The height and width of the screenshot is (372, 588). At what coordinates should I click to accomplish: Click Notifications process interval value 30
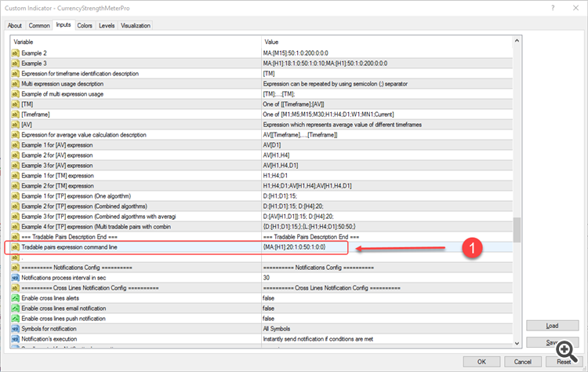267,278
